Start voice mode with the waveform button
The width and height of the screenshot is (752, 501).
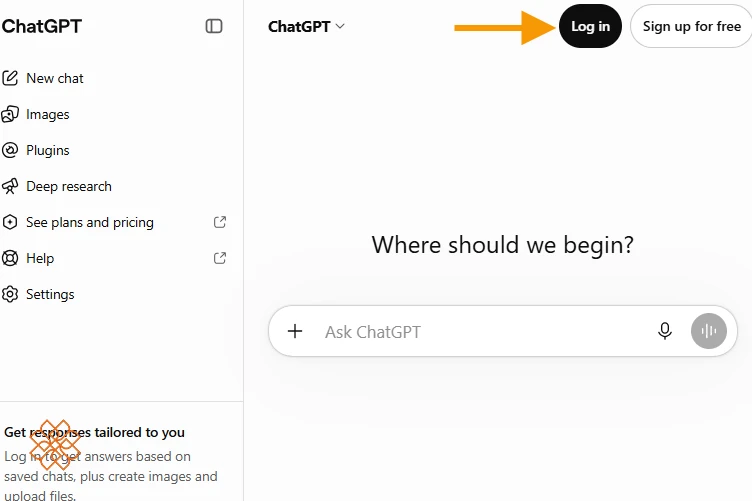coord(709,331)
